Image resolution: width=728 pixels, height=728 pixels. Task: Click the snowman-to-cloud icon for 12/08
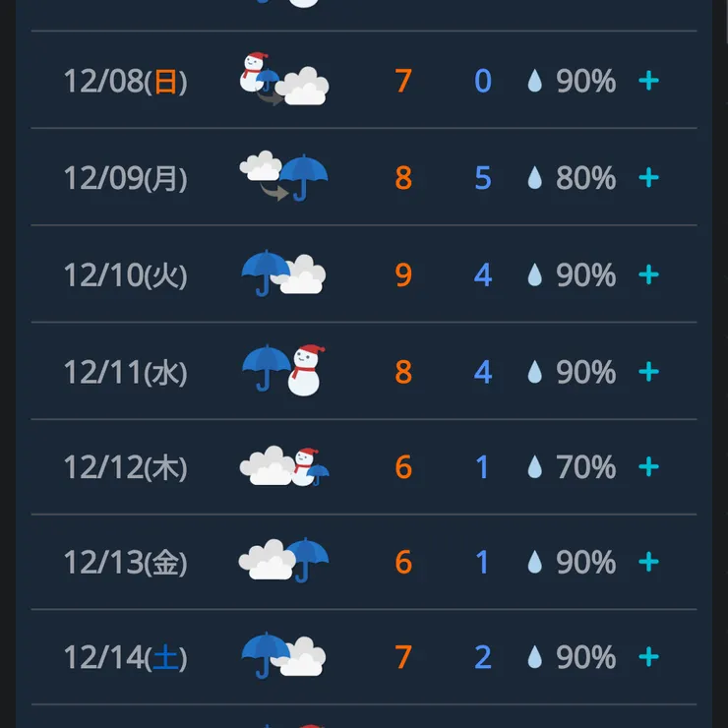[283, 81]
